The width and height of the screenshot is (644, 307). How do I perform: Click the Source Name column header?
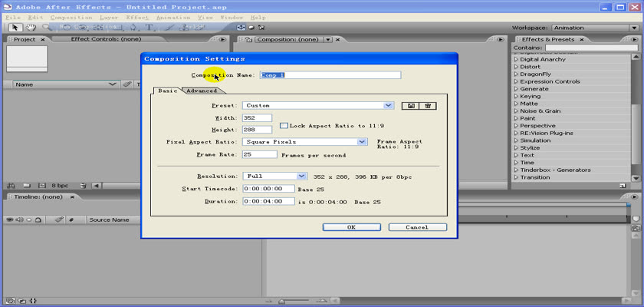pos(109,220)
